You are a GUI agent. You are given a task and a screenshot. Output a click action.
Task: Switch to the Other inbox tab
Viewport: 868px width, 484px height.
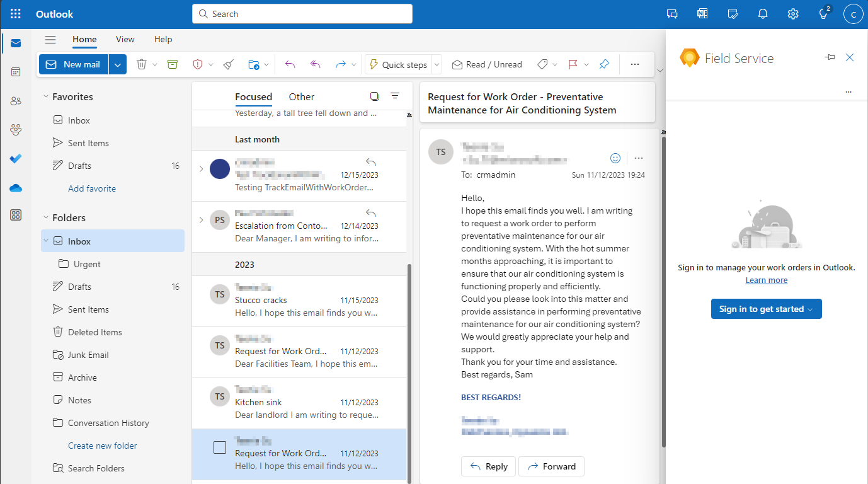point(301,96)
